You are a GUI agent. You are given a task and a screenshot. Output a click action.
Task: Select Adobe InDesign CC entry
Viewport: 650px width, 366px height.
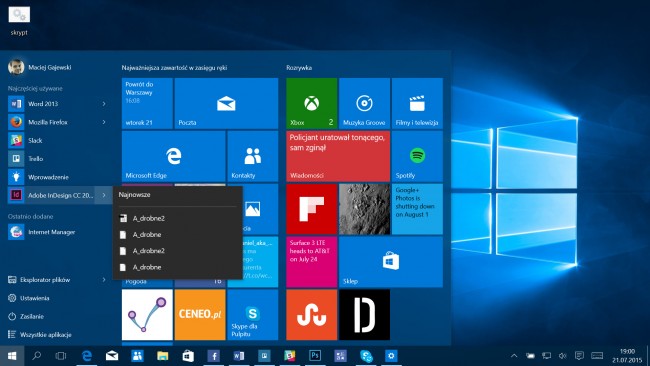(52, 195)
